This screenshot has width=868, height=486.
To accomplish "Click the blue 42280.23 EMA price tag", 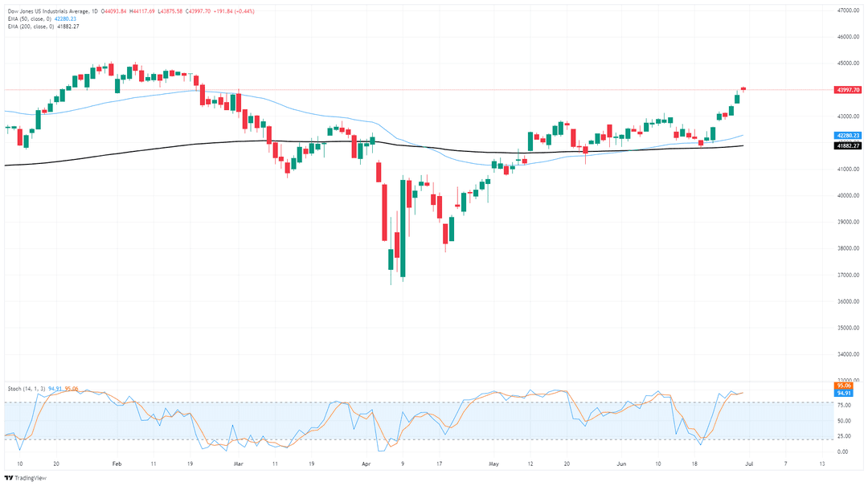I will tap(848, 135).
